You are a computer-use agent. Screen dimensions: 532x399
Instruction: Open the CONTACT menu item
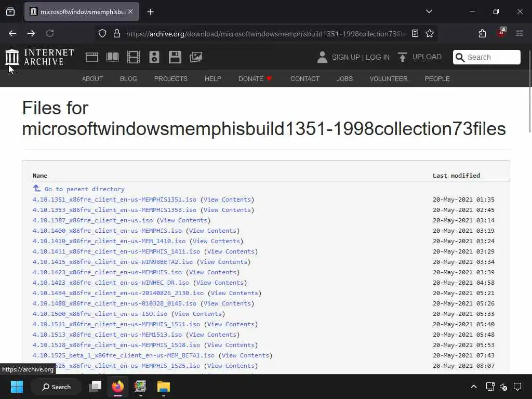[x=305, y=79]
